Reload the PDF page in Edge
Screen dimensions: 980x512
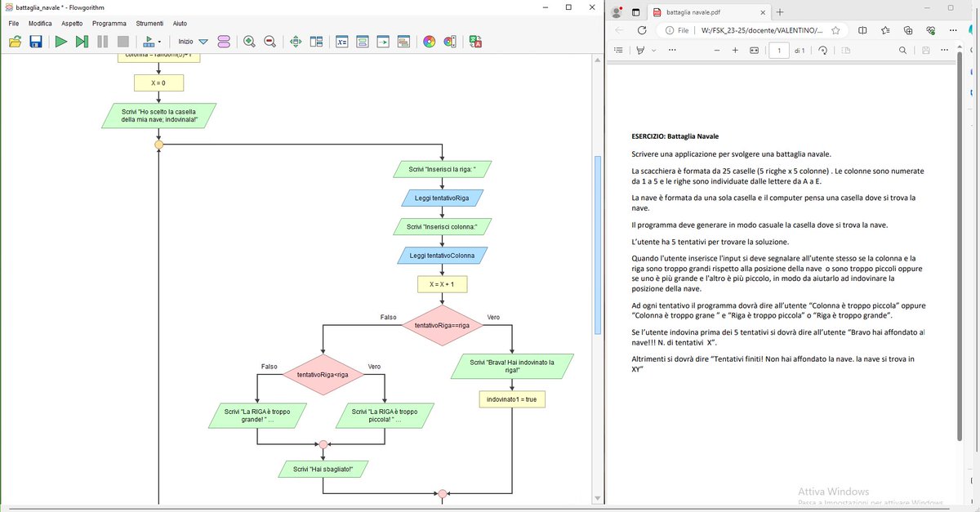[x=642, y=30]
